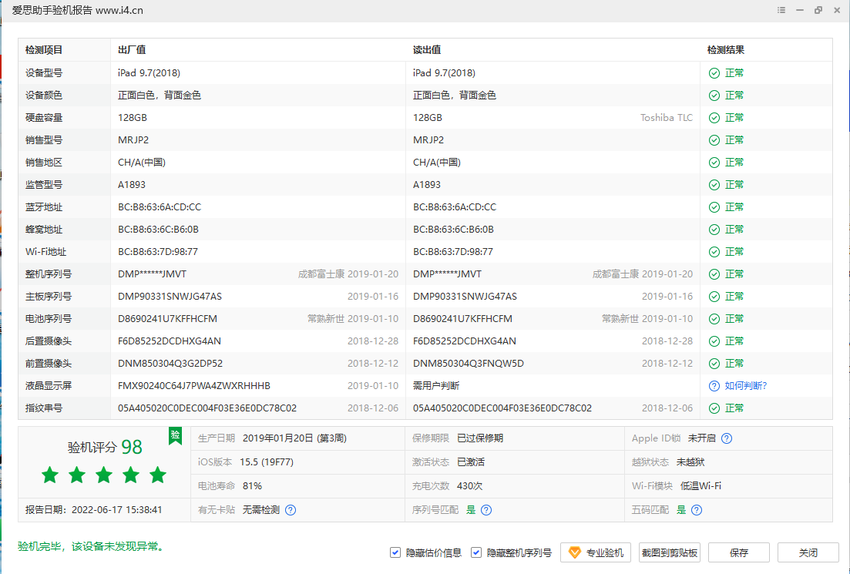Select read value DNM850304Q3FNQW5D
This screenshot has height=574, width=850.
[468, 364]
